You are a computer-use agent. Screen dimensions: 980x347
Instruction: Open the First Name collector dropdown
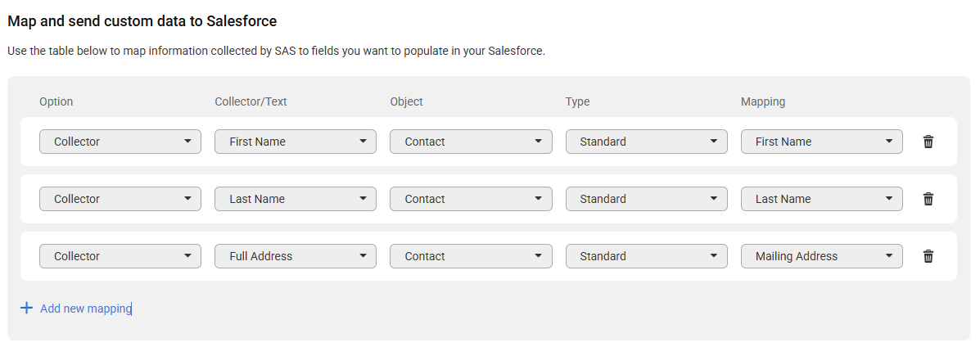pos(296,142)
